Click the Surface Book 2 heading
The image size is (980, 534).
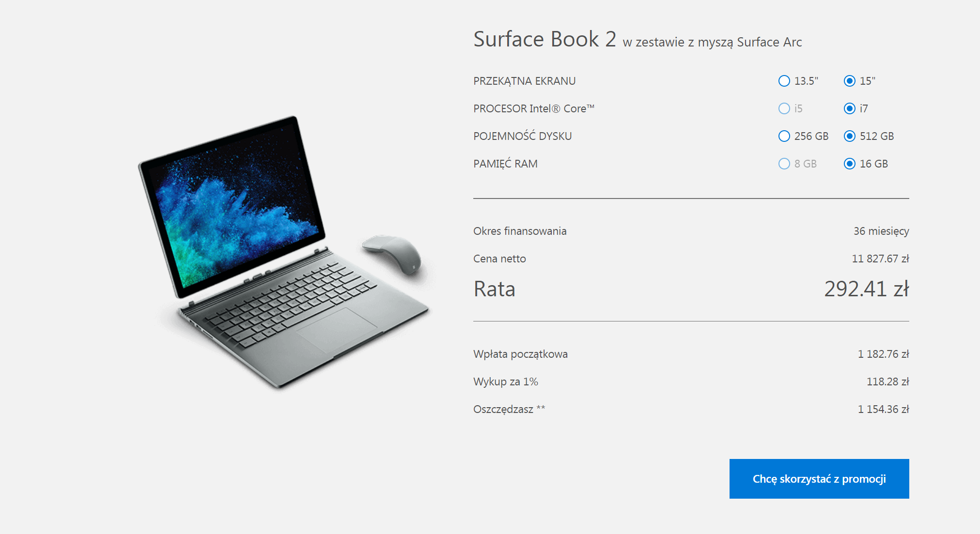[x=544, y=39]
